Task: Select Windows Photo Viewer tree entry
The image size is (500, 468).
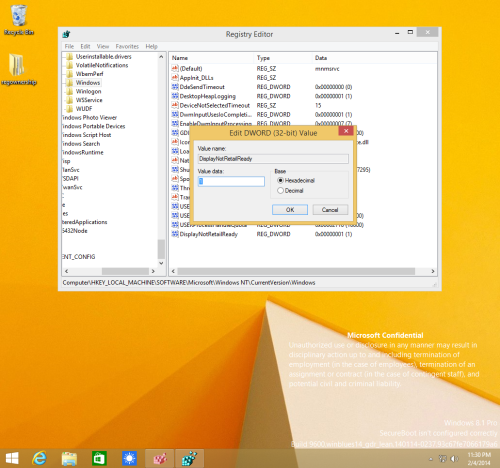Action: (x=89, y=117)
